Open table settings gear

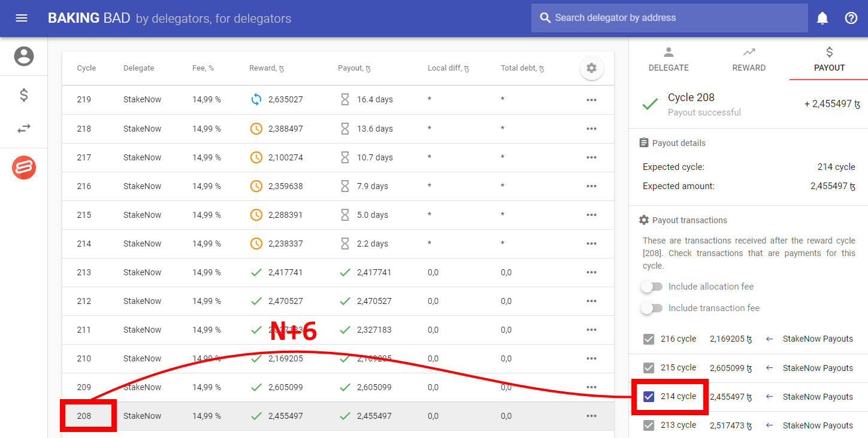pyautogui.click(x=591, y=68)
